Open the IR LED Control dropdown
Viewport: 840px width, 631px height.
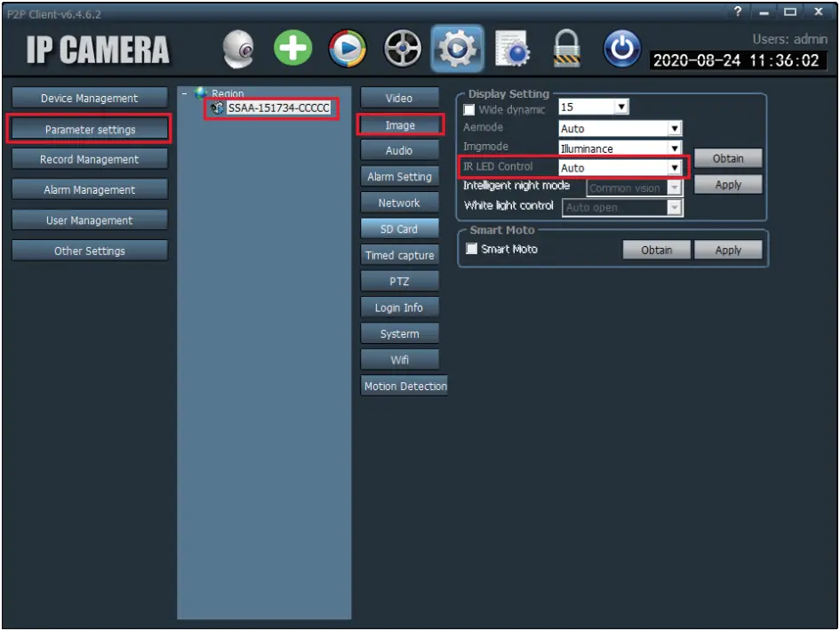point(620,168)
